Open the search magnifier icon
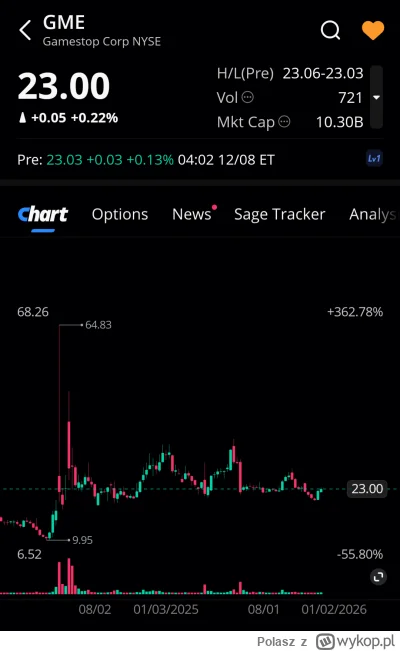The height and width of the screenshot is (651, 400). pos(331,30)
